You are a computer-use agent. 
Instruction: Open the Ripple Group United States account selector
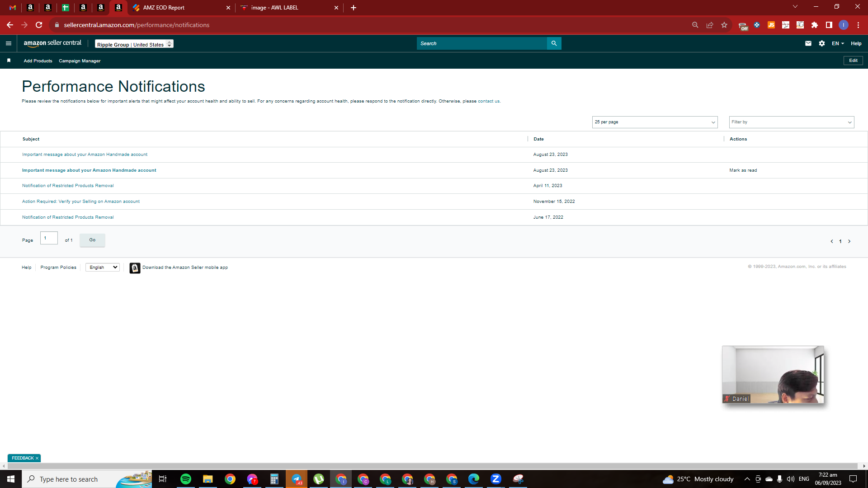[x=134, y=44]
